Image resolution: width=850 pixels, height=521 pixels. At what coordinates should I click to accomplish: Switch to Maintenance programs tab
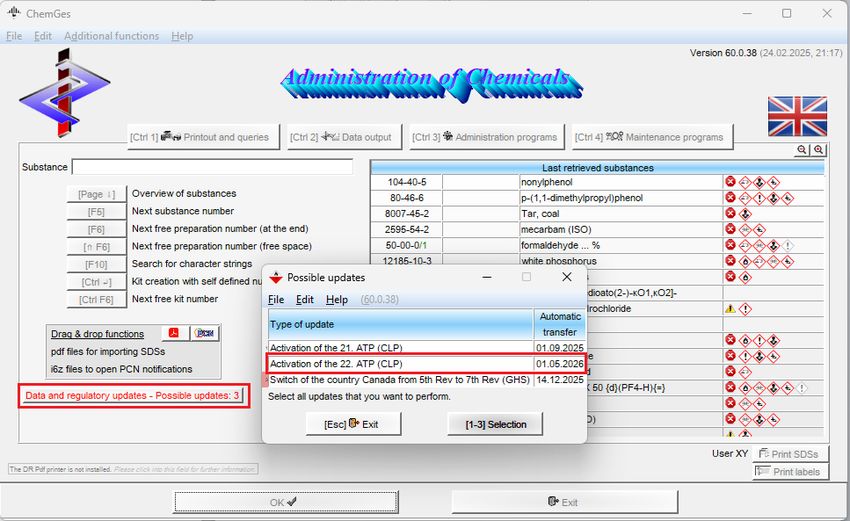(x=652, y=137)
